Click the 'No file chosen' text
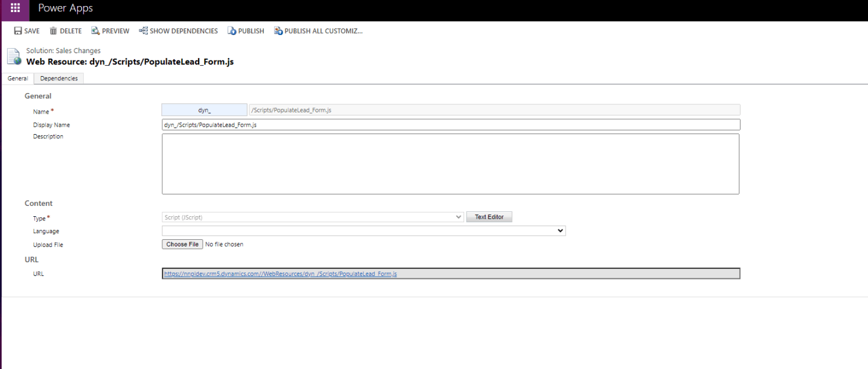The image size is (868, 369). [224, 245]
